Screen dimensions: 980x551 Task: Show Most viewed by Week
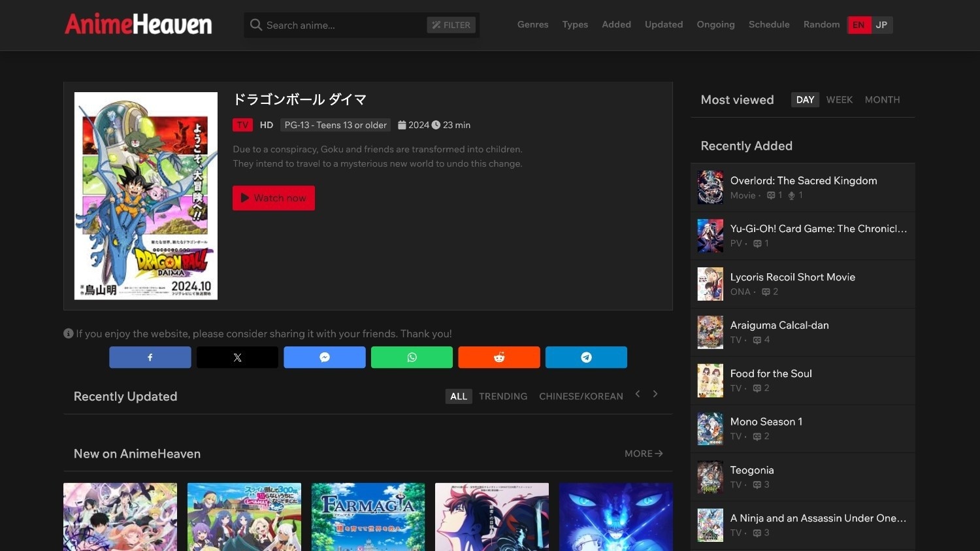840,100
